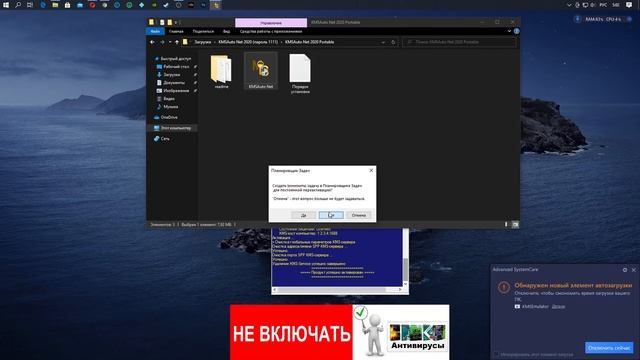Open the Файл tab in Explorer
This screenshot has height=360, width=640.
[155, 31]
